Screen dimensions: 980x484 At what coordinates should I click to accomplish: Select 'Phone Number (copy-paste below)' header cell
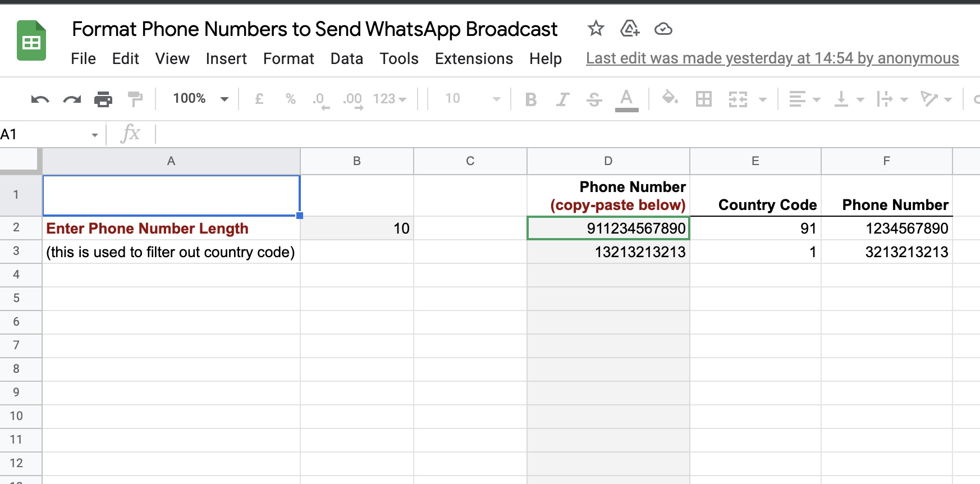[608, 195]
